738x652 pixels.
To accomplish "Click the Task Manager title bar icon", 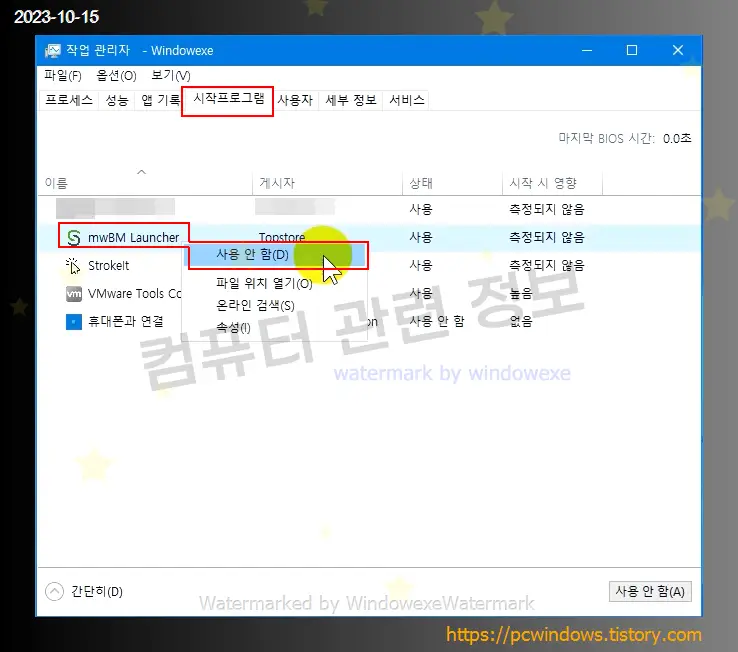I will (x=52, y=50).
